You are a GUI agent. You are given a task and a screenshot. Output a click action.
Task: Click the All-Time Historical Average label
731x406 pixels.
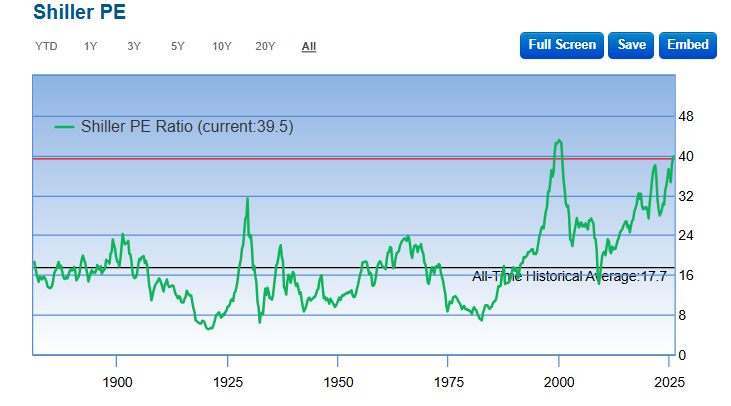tap(569, 276)
